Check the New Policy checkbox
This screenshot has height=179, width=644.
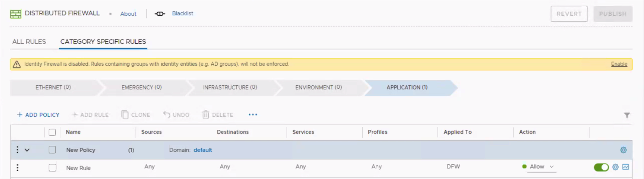pos(52,150)
